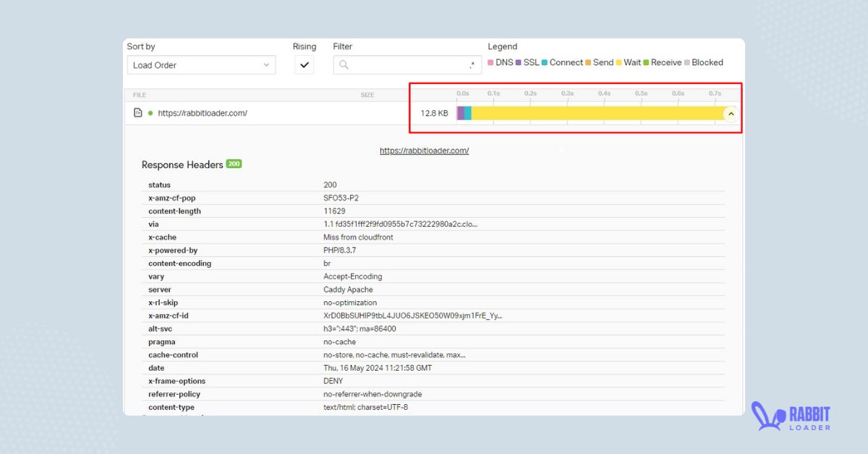This screenshot has height=454, width=868.
Task: Click the SIZE column header
Action: point(367,94)
